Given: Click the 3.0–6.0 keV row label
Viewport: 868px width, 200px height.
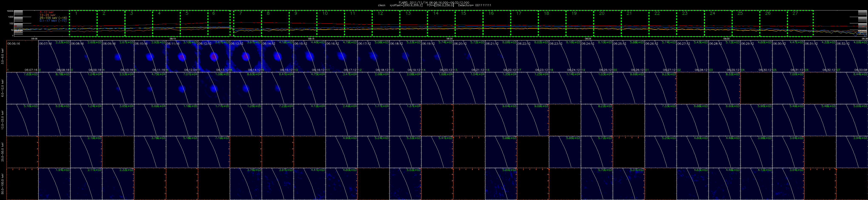Looking at the screenshot, I should pos(3,56).
